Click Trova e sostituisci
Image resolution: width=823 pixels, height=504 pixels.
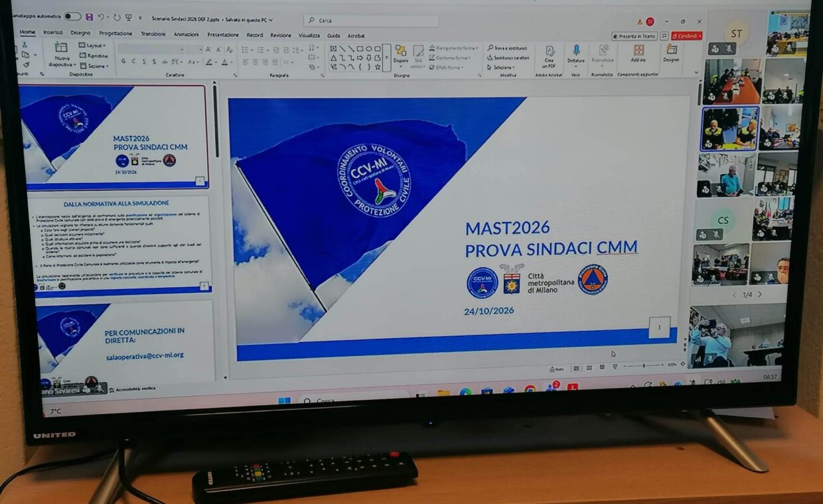point(508,48)
